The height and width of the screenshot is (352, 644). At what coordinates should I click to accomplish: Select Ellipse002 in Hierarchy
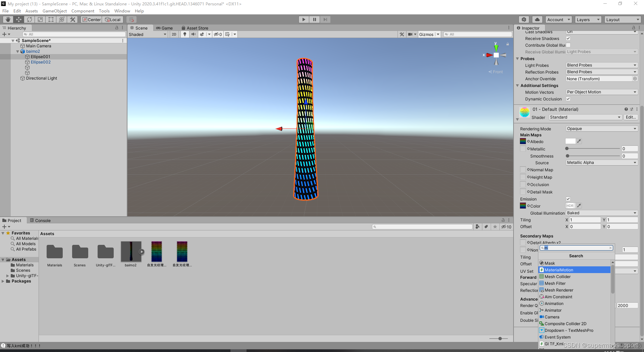[41, 62]
